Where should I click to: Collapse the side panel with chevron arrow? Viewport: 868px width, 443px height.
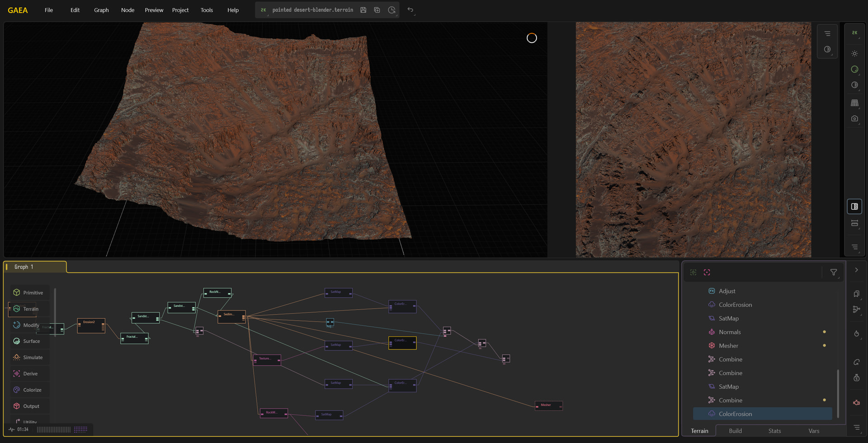point(856,270)
